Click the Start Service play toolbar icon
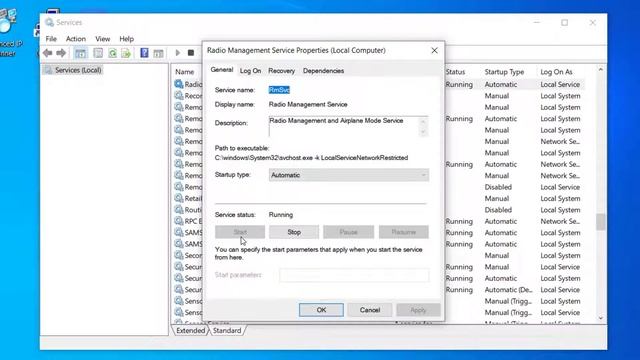640x360 pixels. click(x=178, y=53)
